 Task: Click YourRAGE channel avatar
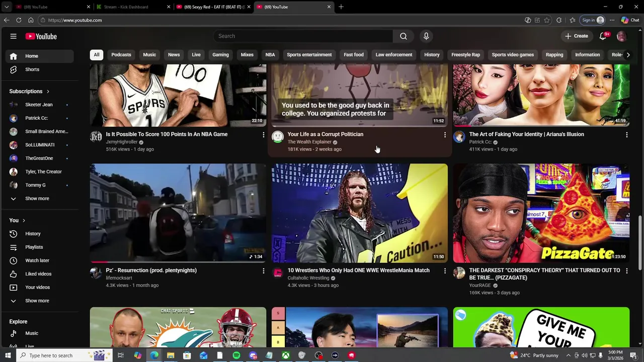[x=459, y=273]
